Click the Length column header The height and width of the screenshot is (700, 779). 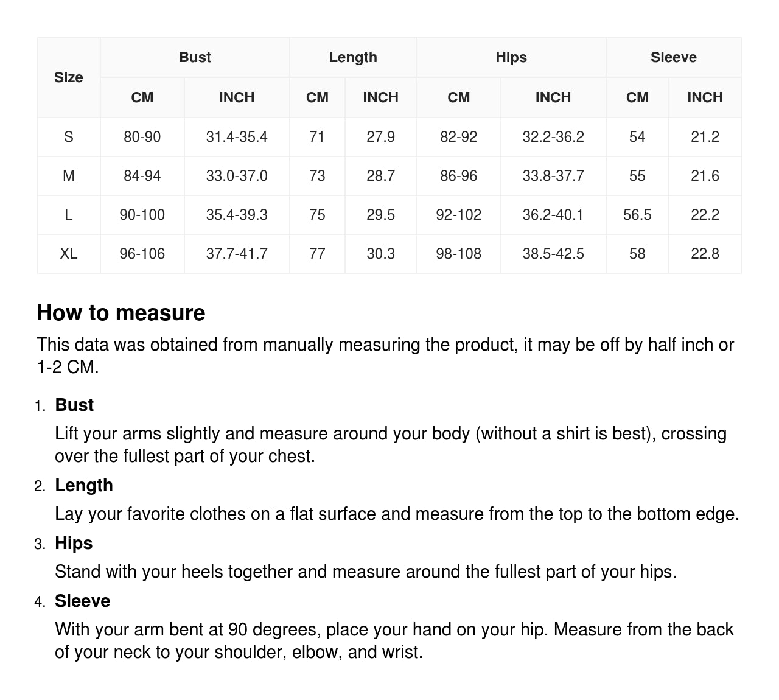[353, 57]
